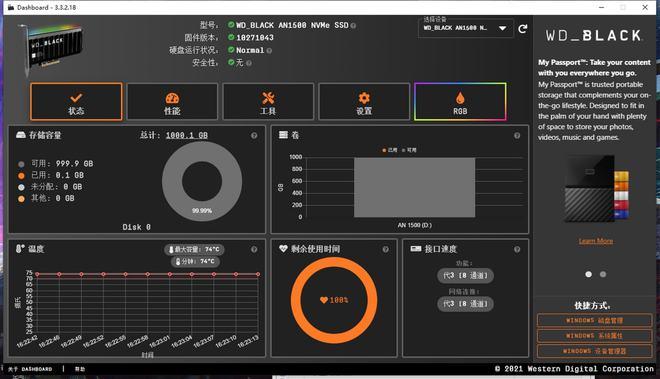Viewport: 660px width, 379px height.
Task: Open the 帮助 help link in footer
Action: 80,369
